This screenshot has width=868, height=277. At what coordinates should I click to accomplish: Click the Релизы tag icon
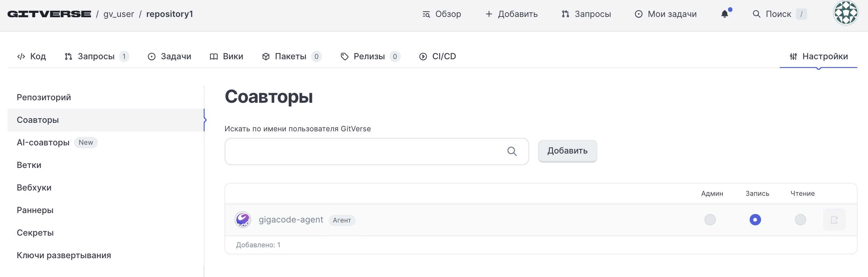(344, 56)
